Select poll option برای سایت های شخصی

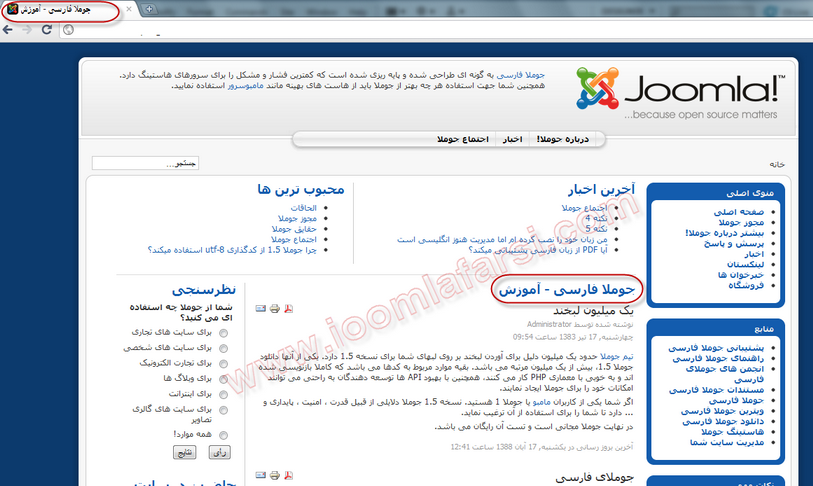click(223, 348)
